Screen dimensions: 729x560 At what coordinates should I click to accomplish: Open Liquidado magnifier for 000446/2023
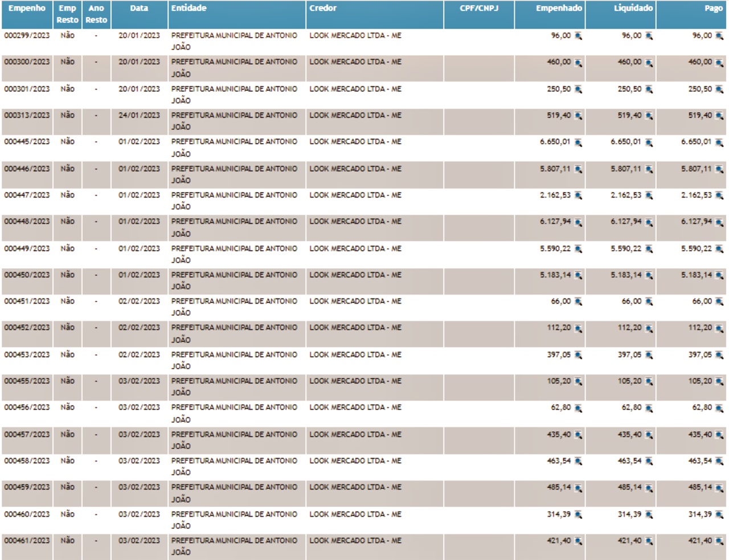649,169
